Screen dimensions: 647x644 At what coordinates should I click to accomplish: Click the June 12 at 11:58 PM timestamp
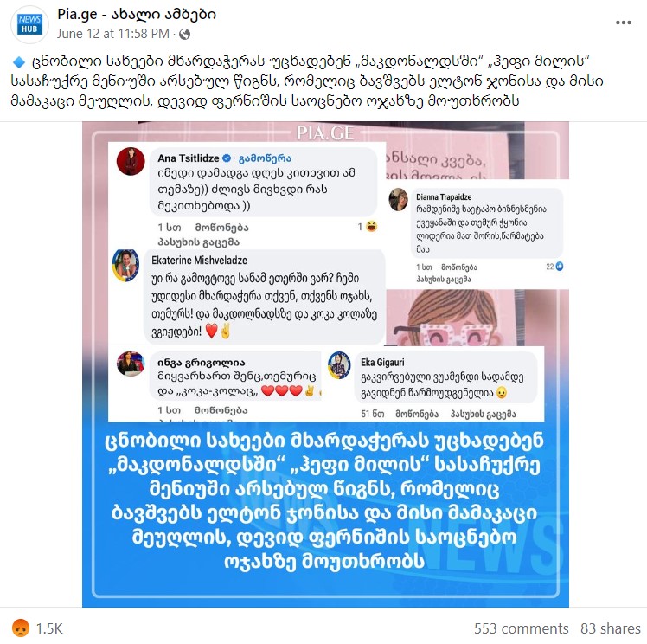coord(113,34)
